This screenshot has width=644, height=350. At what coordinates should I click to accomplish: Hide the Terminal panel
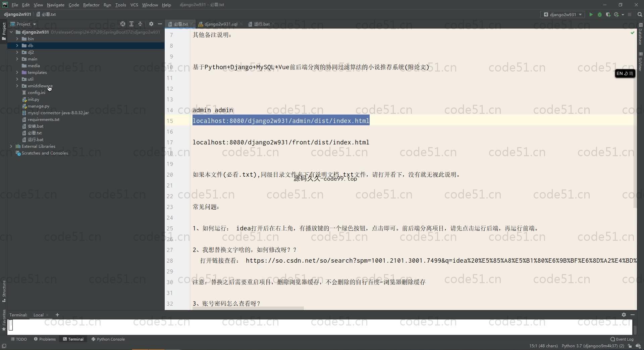click(632, 315)
